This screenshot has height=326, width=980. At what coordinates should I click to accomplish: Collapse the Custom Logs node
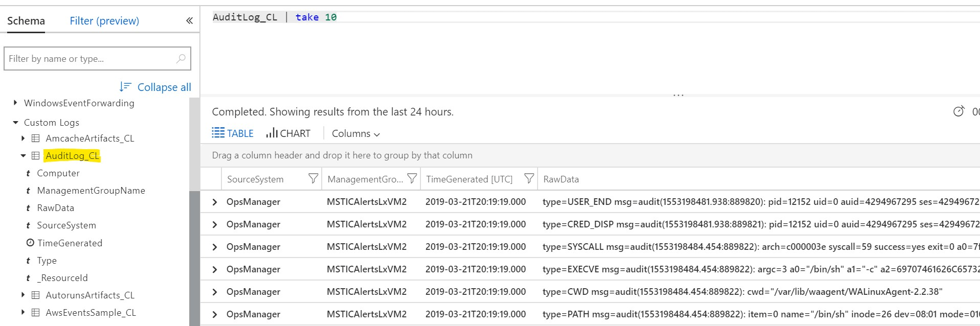pyautogui.click(x=15, y=123)
